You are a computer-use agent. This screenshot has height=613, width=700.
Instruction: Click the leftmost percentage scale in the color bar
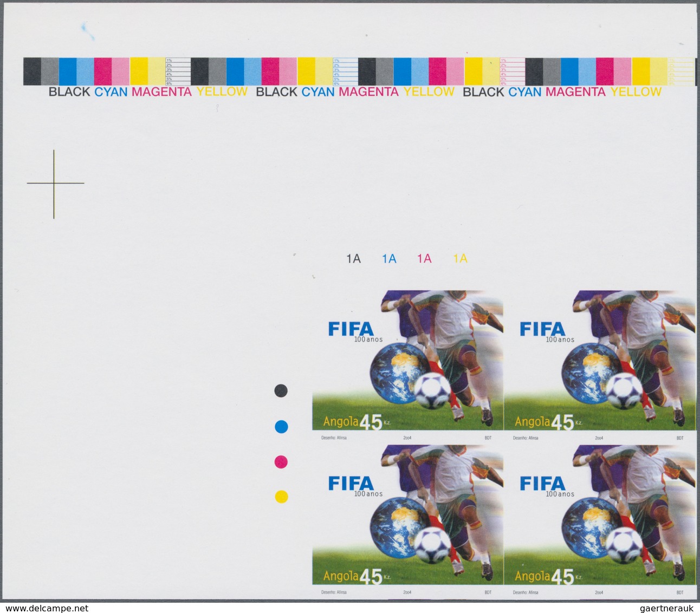pos(178,71)
